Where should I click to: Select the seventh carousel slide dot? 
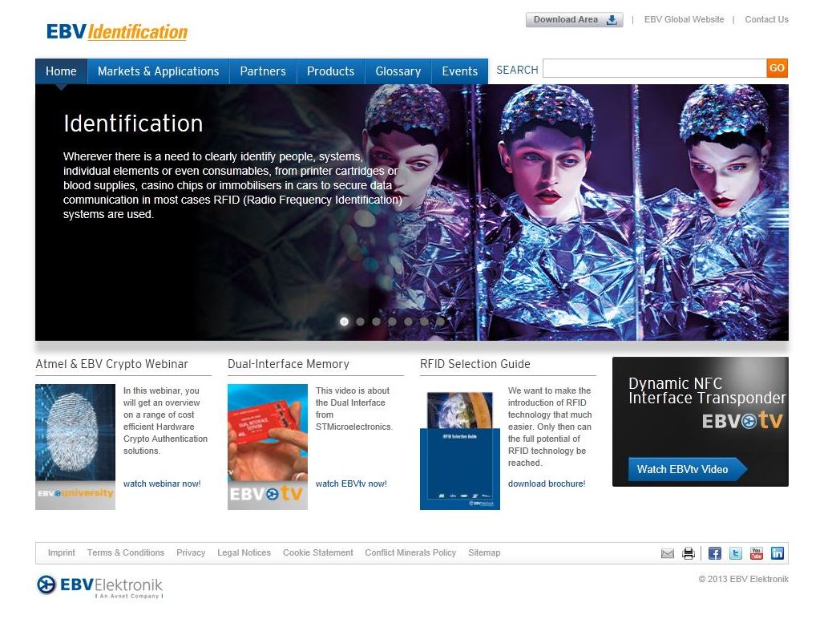(440, 322)
